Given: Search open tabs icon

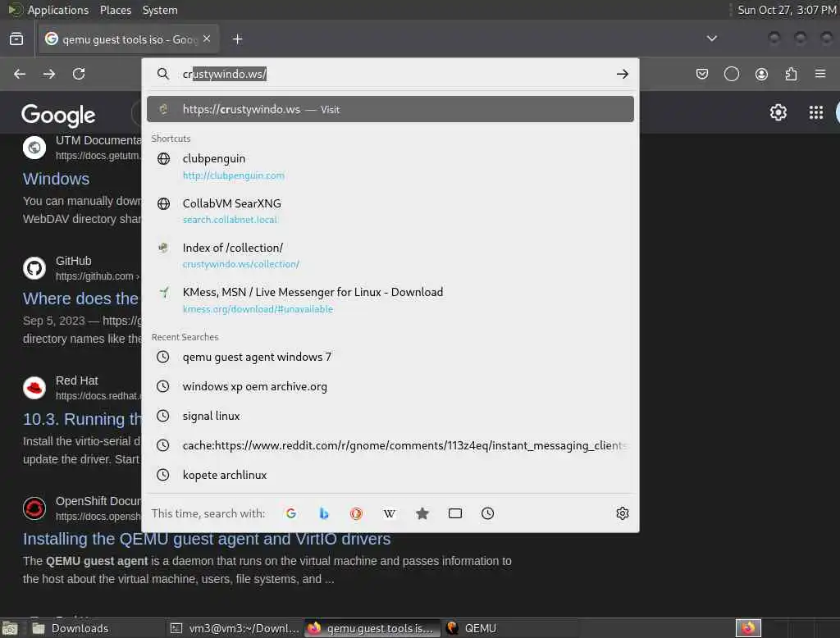Looking at the screenshot, I should pyautogui.click(x=454, y=513).
